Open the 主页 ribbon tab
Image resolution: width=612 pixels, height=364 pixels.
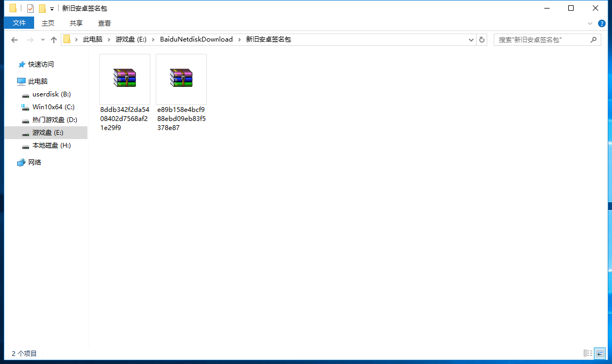(48, 23)
